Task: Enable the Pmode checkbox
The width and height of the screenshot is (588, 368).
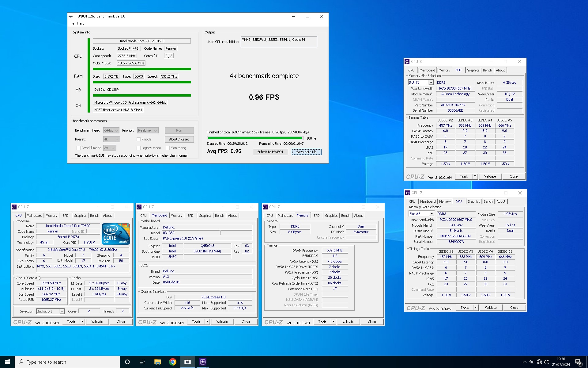Action: [139, 139]
